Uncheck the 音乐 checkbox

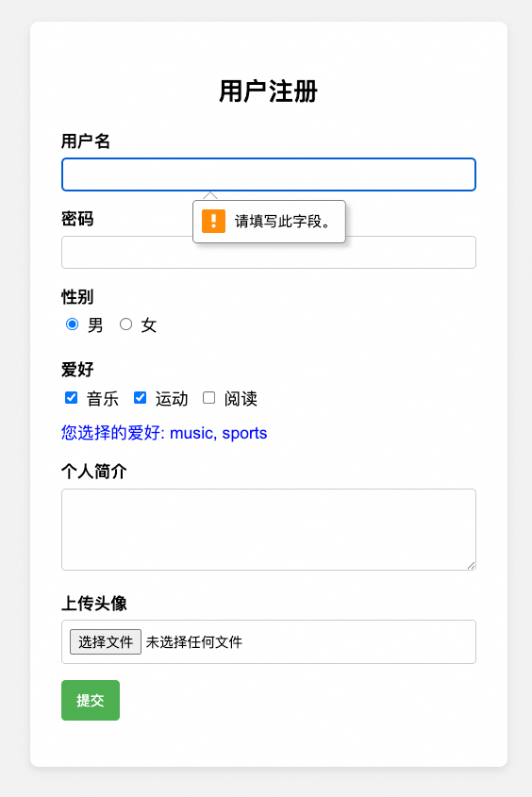pyautogui.click(x=71, y=397)
